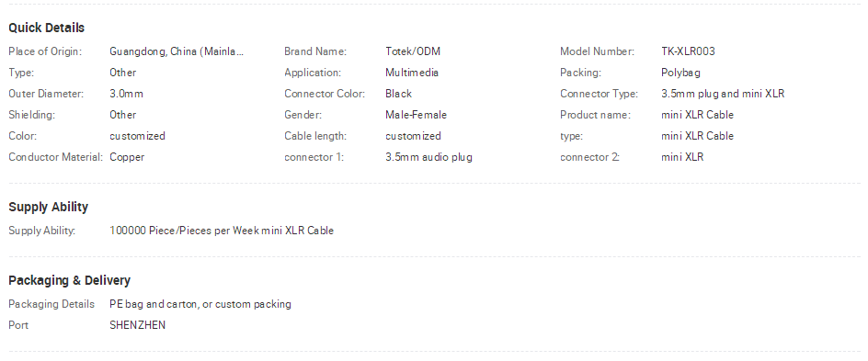Click the SHENZHEN port value
The height and width of the screenshot is (361, 868).
[137, 325]
